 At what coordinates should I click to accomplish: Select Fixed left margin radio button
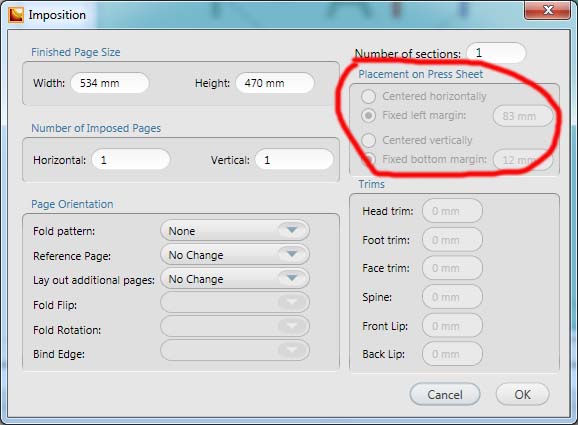(368, 116)
